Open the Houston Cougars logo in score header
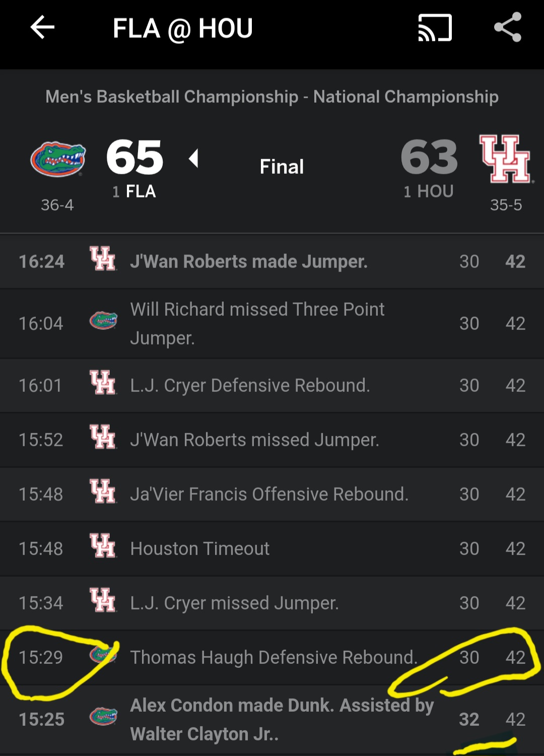 tap(505, 159)
